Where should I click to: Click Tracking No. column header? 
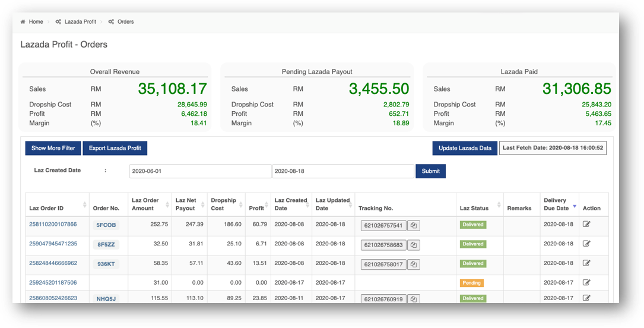(x=376, y=209)
